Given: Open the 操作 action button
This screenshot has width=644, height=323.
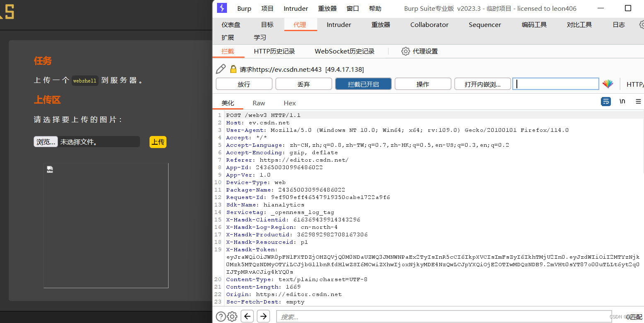Looking at the screenshot, I should (423, 84).
